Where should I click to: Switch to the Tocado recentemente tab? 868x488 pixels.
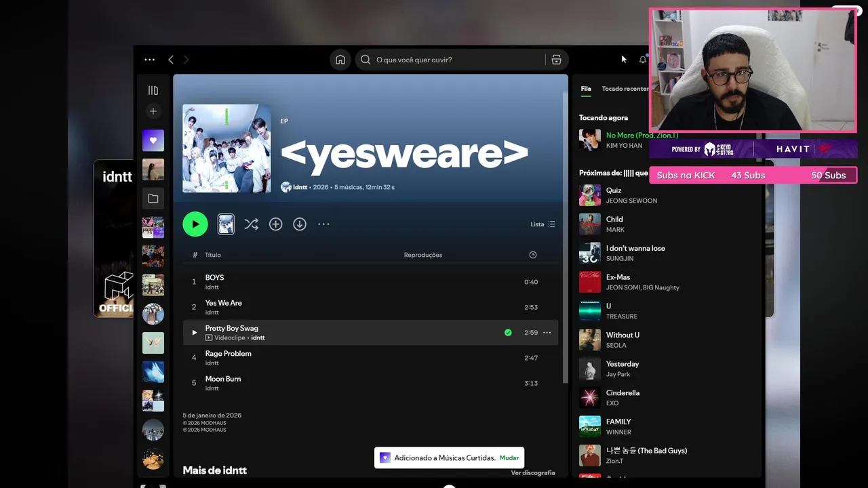[x=625, y=89]
